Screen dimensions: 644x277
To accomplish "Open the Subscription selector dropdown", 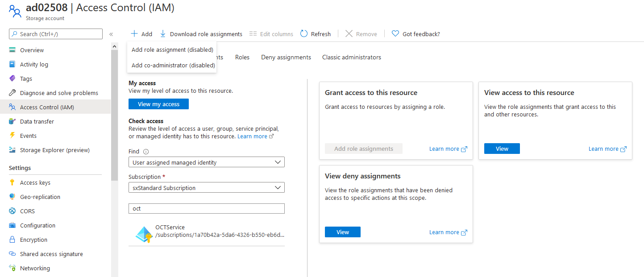I will pyautogui.click(x=206, y=187).
